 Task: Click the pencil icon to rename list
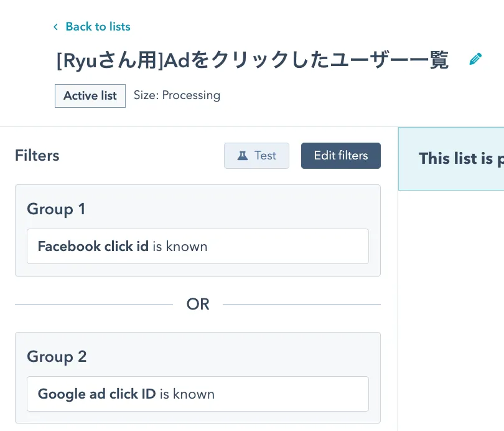475,60
